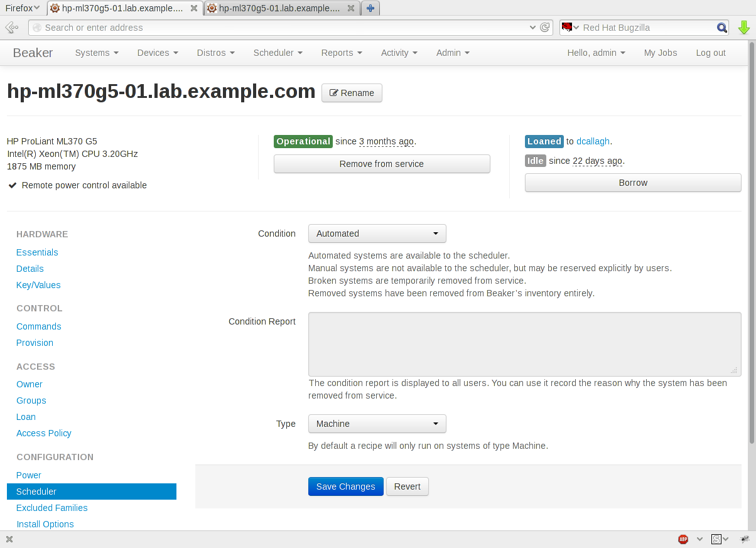Open Commands under Control
This screenshot has height=548, width=756.
click(39, 326)
